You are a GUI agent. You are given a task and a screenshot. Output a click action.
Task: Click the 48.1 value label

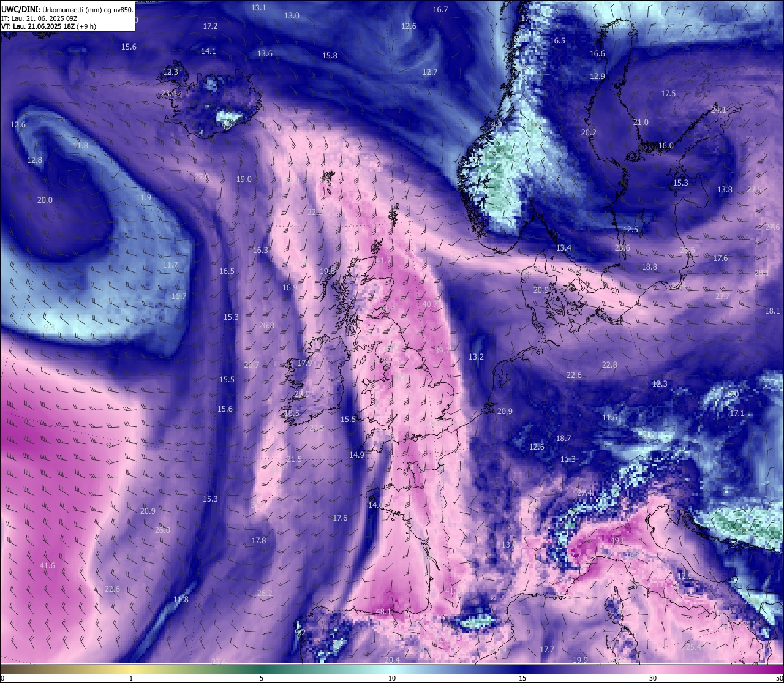(x=383, y=612)
